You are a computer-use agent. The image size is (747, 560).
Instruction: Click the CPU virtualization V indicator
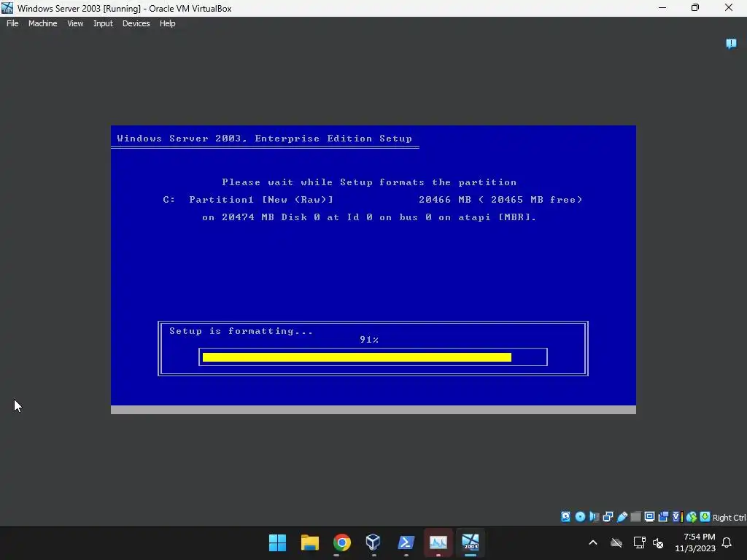[677, 517]
